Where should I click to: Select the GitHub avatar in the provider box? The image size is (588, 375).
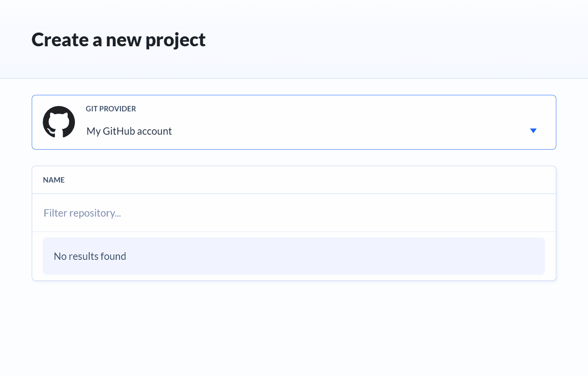point(58,122)
